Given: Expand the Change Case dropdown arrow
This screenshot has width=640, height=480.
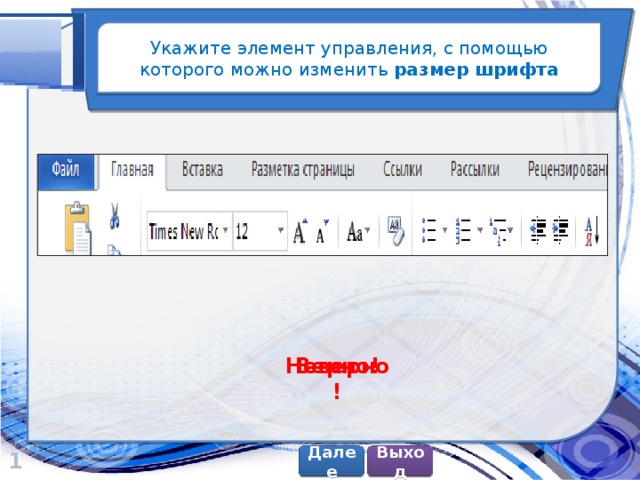Looking at the screenshot, I should (367, 230).
